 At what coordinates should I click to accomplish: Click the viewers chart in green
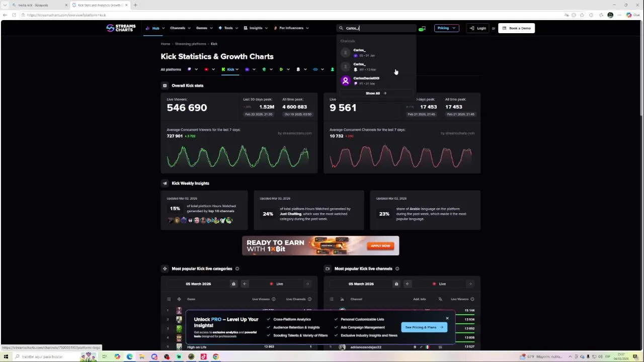238,156
